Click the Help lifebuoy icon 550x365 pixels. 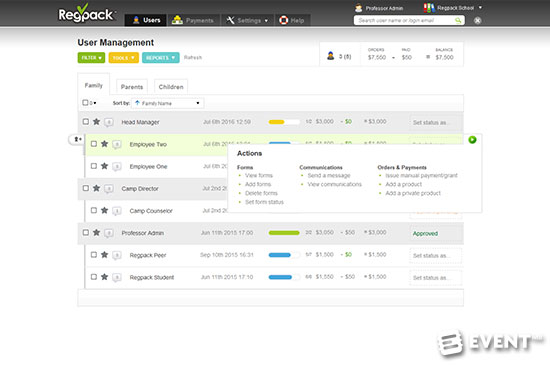click(283, 20)
